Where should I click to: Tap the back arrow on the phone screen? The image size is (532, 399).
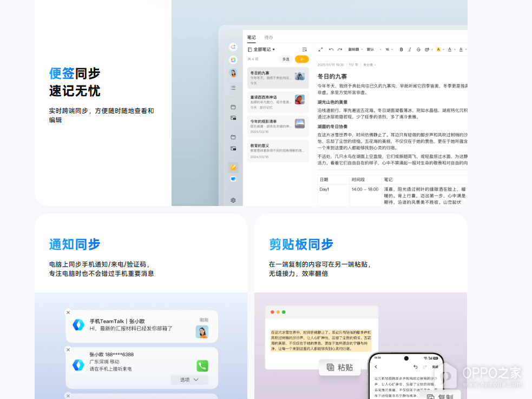(376, 367)
